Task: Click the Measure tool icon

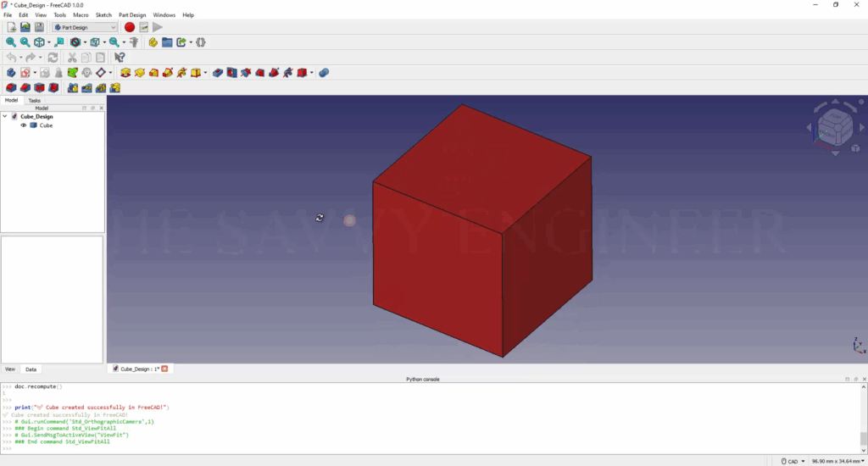Action: pyautogui.click(x=133, y=42)
